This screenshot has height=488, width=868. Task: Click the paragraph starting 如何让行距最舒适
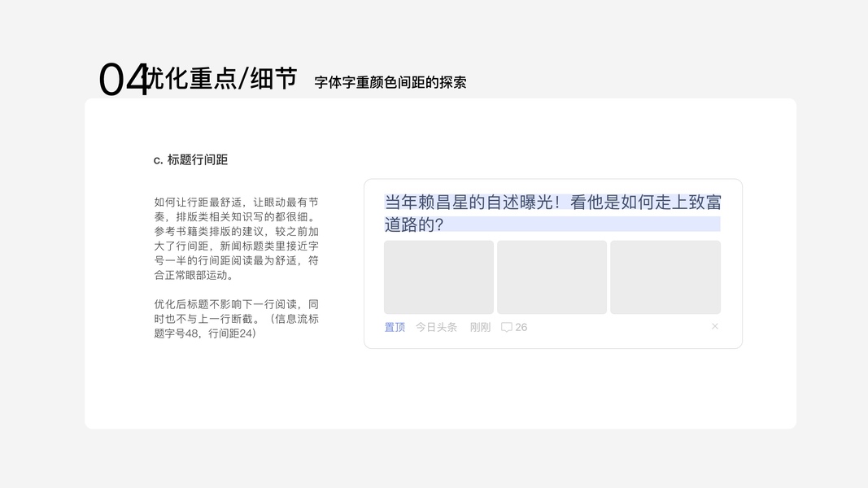pos(237,238)
